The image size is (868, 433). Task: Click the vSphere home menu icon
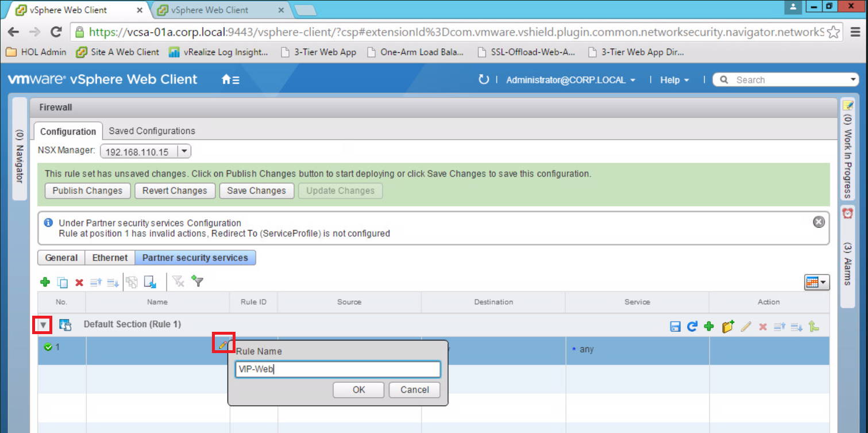(x=230, y=80)
